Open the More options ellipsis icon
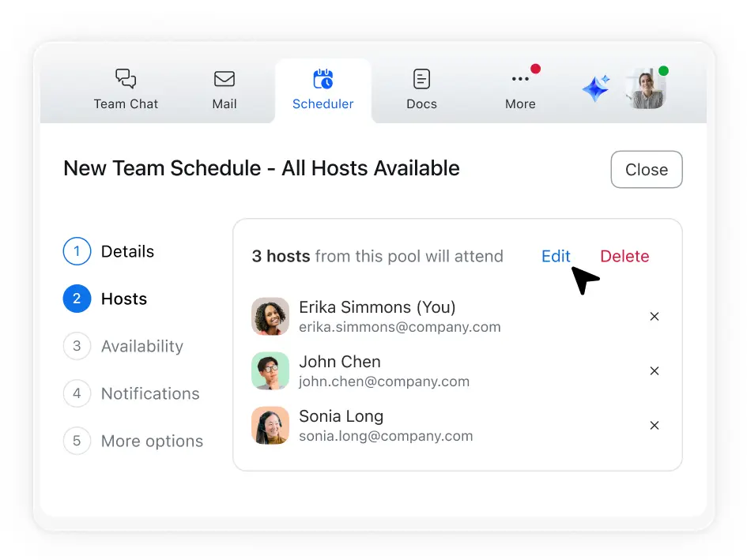 pyautogui.click(x=520, y=78)
